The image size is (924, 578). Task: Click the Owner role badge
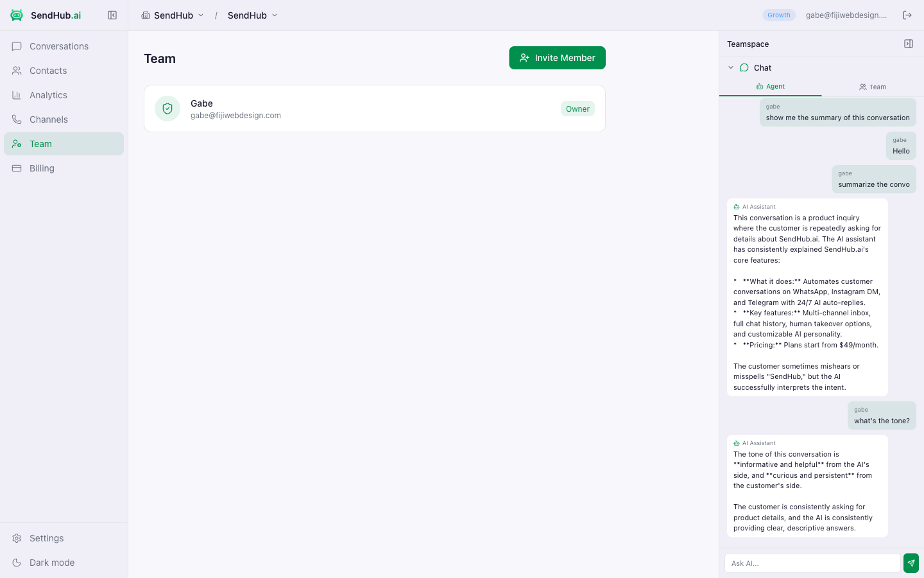pyautogui.click(x=577, y=109)
